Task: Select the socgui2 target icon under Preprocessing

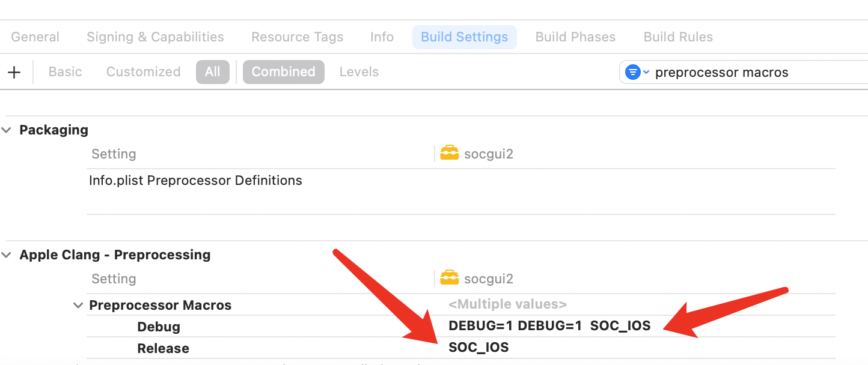Action: click(450, 279)
